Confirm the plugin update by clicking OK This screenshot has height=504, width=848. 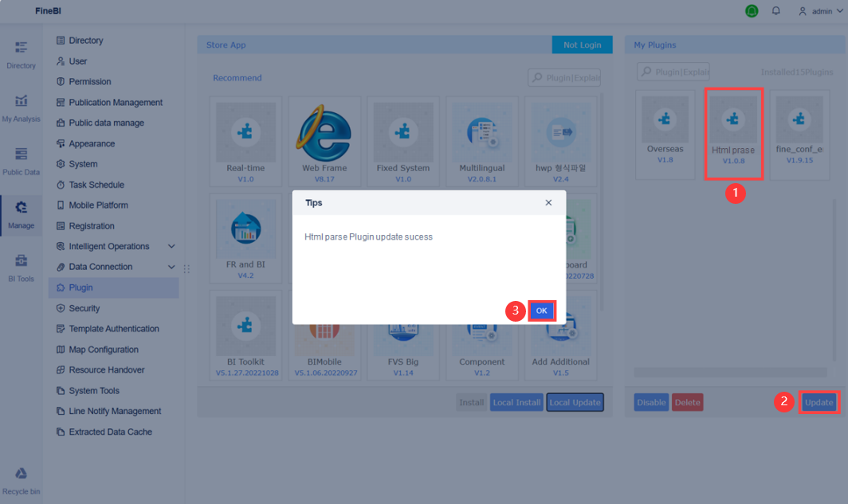point(542,311)
